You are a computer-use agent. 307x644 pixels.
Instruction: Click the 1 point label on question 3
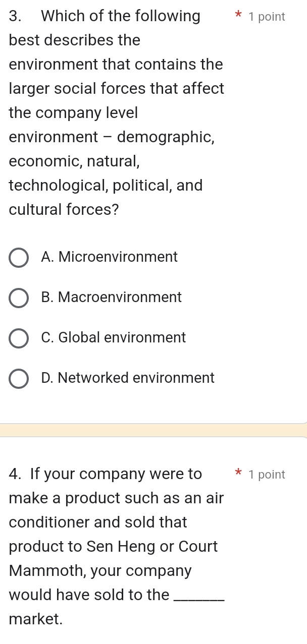tap(267, 16)
